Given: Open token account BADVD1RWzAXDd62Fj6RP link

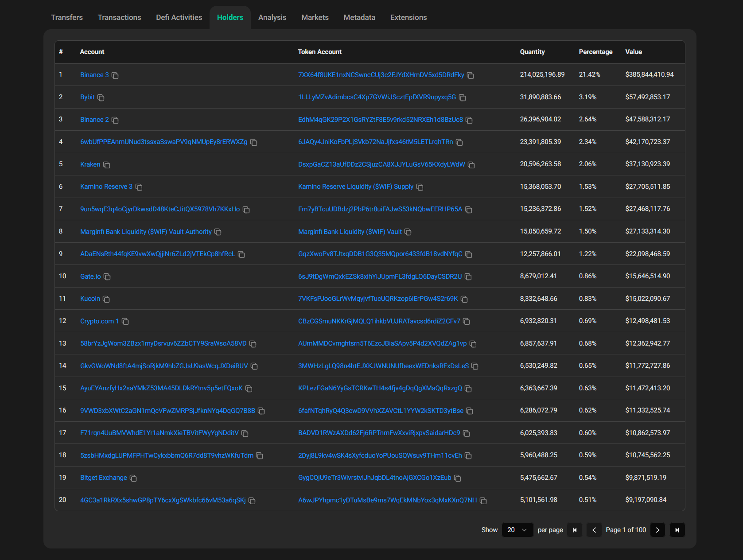Looking at the screenshot, I should tap(379, 433).
